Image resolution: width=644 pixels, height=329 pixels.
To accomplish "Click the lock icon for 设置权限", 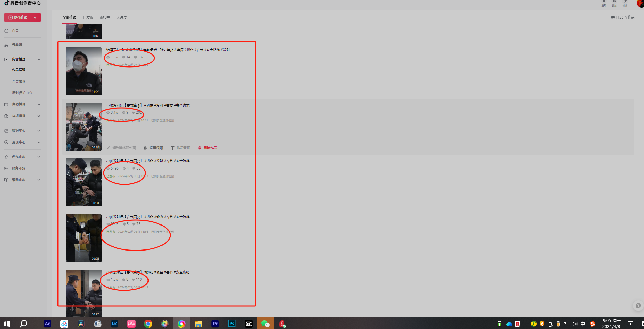I will click(145, 148).
